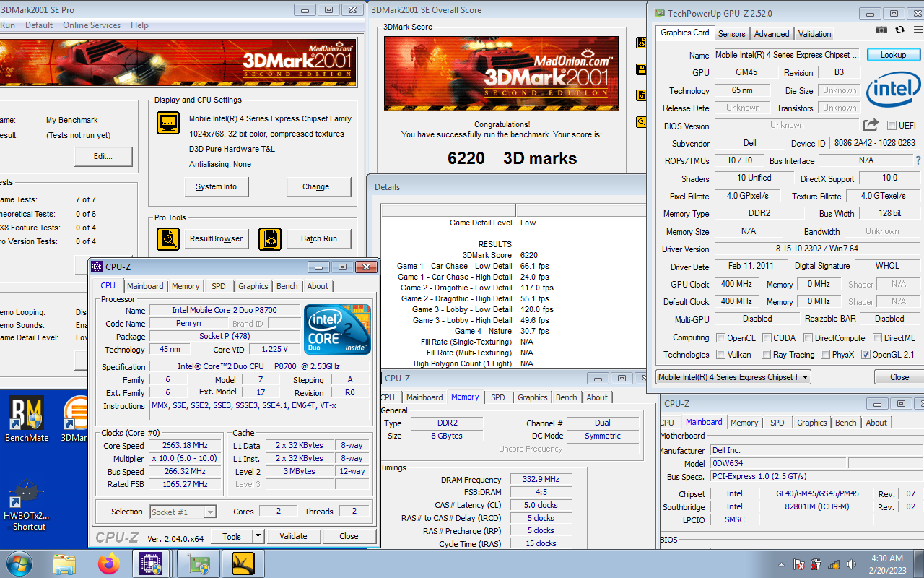
Task: Click the Intel Core 2 Duo logo
Action: point(337,329)
